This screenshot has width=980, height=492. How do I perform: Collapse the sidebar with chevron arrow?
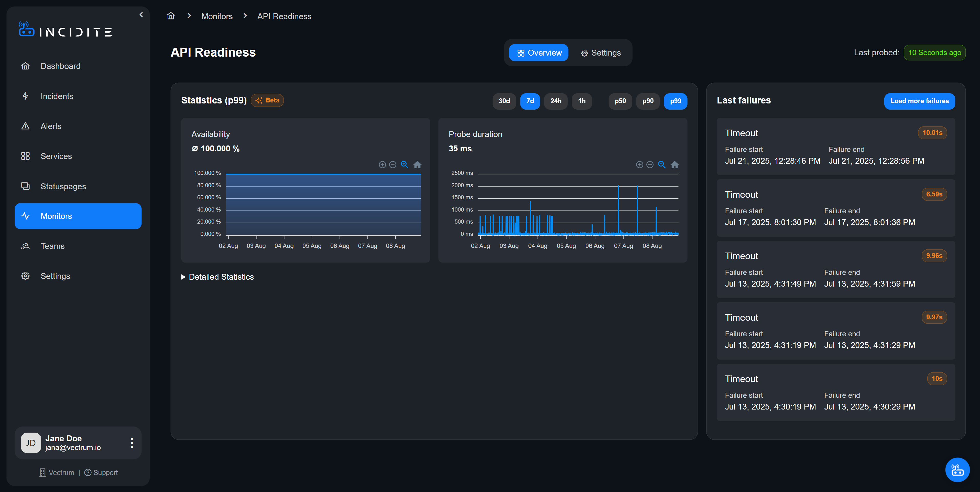click(x=141, y=14)
